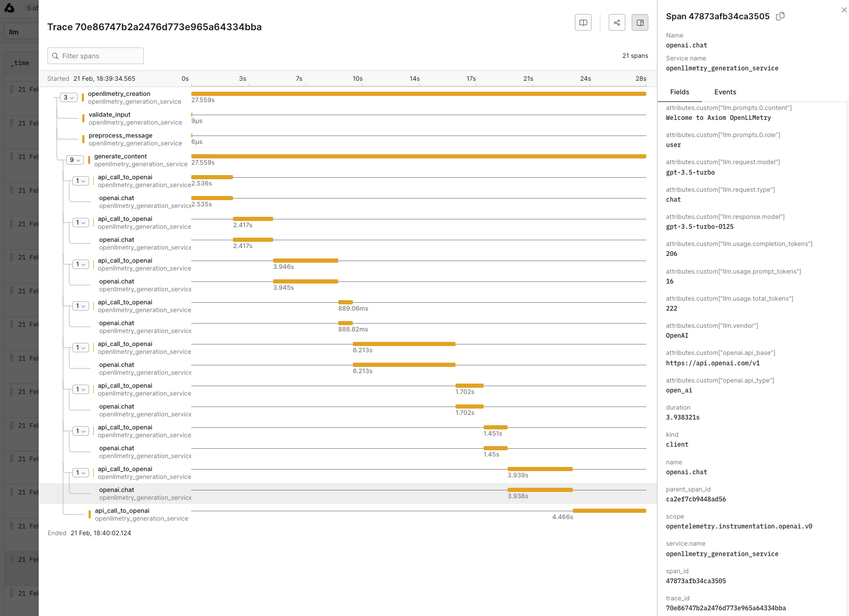Collapse the 889.06ms api_call_to_openai expander
Viewport: 849px width, 616px height.
coord(81,306)
